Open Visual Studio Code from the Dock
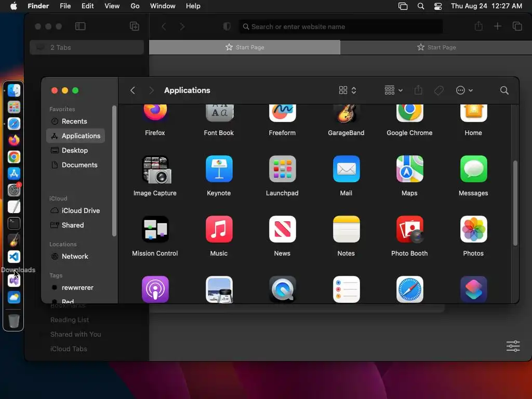The image size is (532, 399). click(x=14, y=257)
